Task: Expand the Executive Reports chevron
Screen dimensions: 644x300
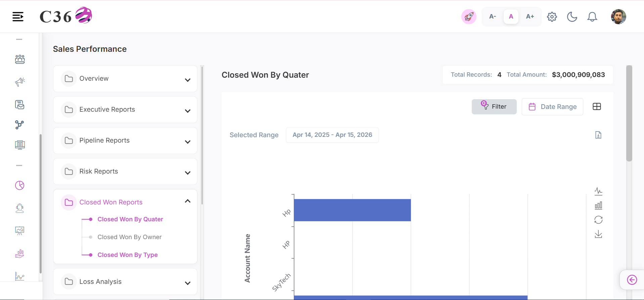Action: point(188,111)
